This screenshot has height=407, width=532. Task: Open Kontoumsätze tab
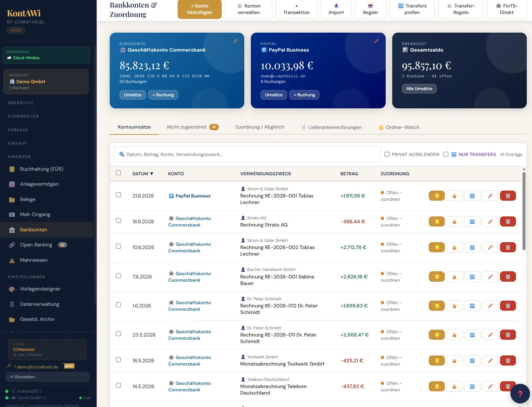pos(134,127)
